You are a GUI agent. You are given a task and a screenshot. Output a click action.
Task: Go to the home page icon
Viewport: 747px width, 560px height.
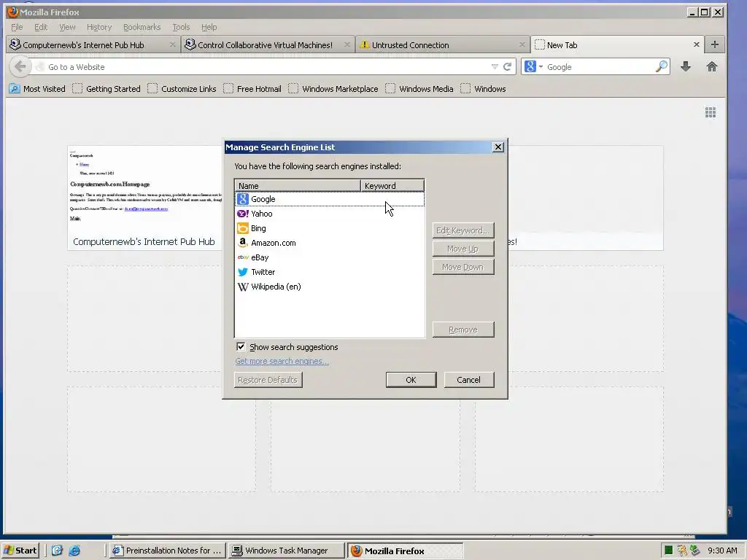712,66
